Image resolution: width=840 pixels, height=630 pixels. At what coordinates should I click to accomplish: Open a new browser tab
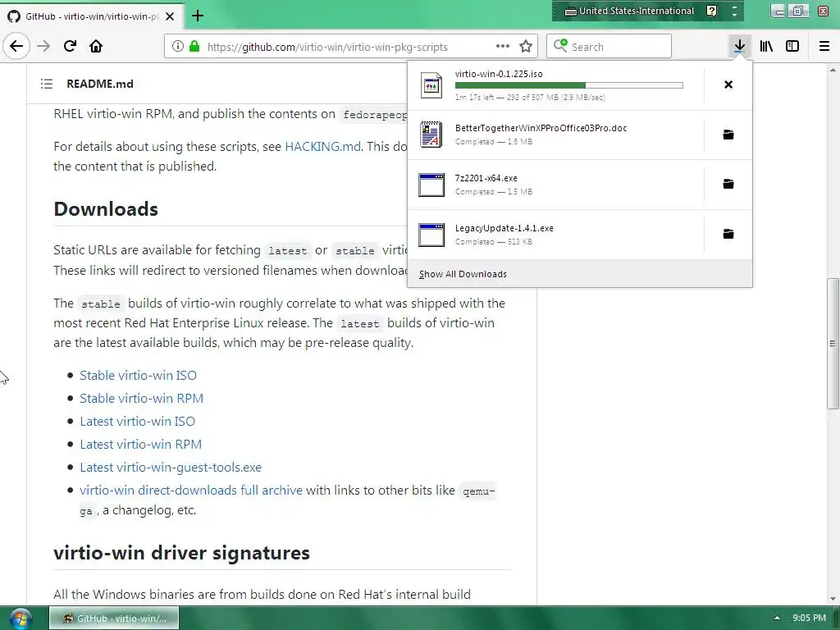coord(198,16)
